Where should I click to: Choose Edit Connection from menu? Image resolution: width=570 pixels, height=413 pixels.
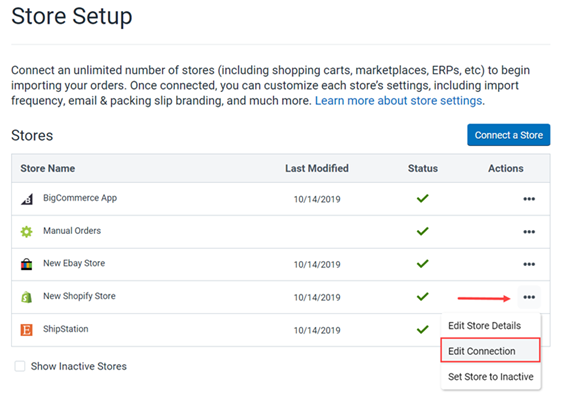(490, 350)
